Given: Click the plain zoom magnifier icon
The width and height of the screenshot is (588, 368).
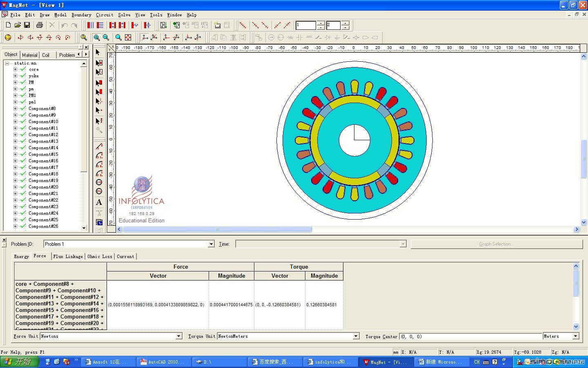Looking at the screenshot, I should click(118, 38).
